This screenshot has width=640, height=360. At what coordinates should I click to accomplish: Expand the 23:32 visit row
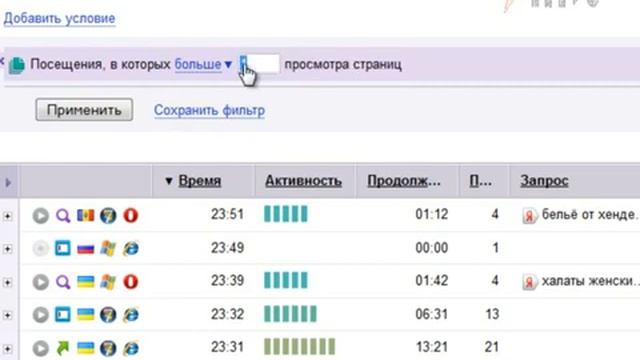tap(7, 316)
